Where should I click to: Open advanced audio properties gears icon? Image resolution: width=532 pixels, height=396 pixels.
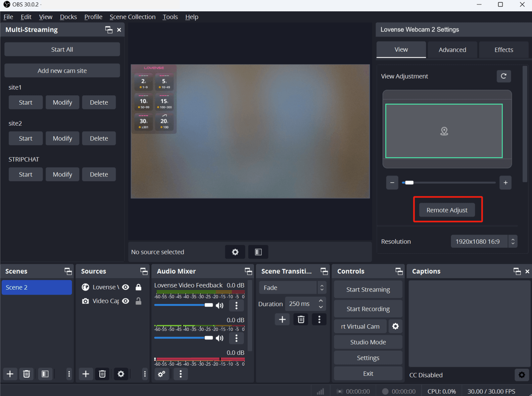click(162, 374)
